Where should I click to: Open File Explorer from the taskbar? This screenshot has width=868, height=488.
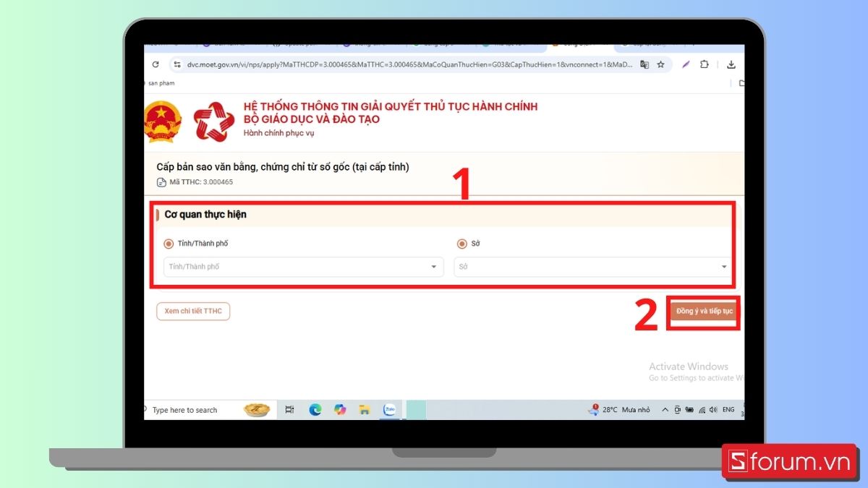pos(365,410)
